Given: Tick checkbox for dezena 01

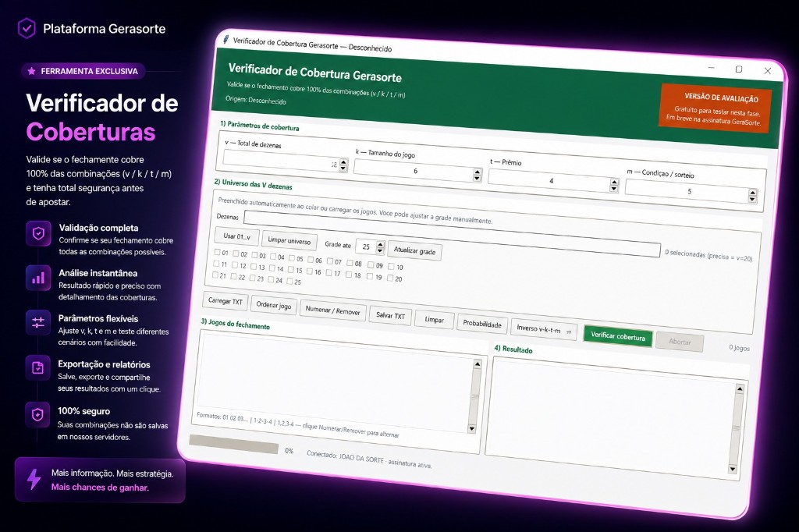Looking at the screenshot, I should (217, 252).
